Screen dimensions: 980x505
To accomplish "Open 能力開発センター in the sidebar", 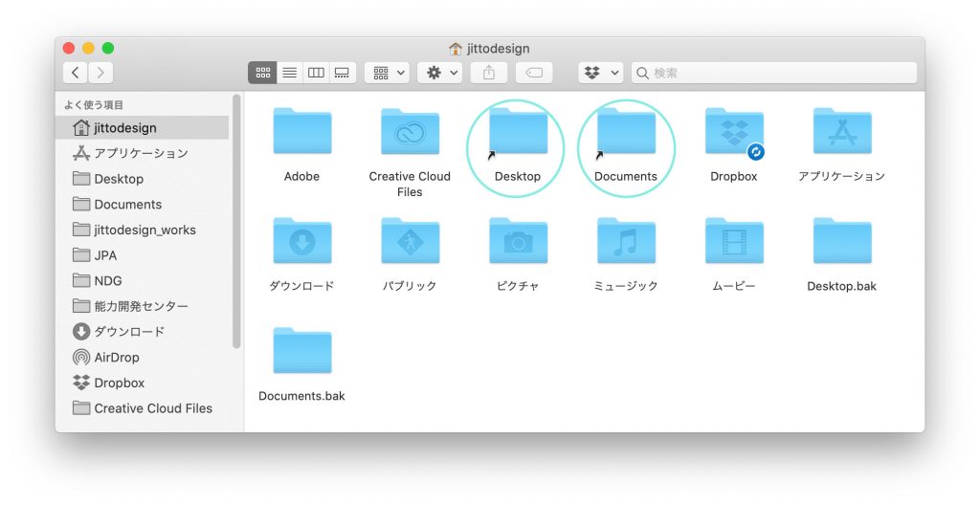I will tap(143, 306).
